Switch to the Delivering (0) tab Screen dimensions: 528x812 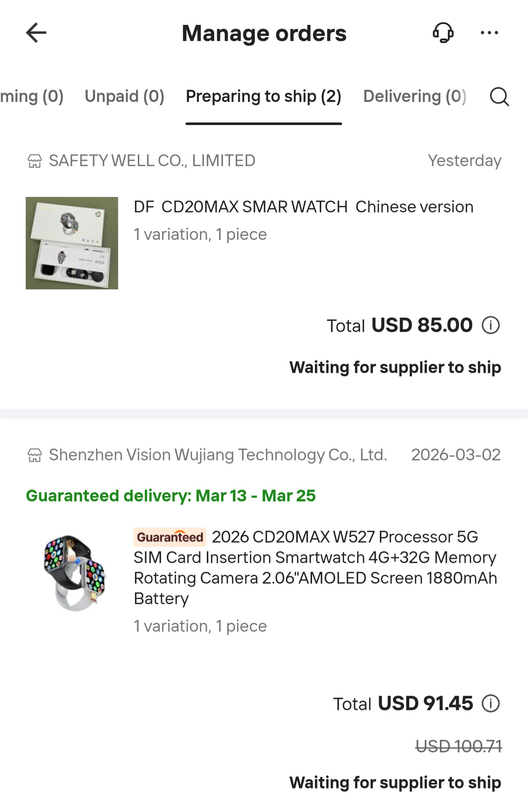pos(414,97)
